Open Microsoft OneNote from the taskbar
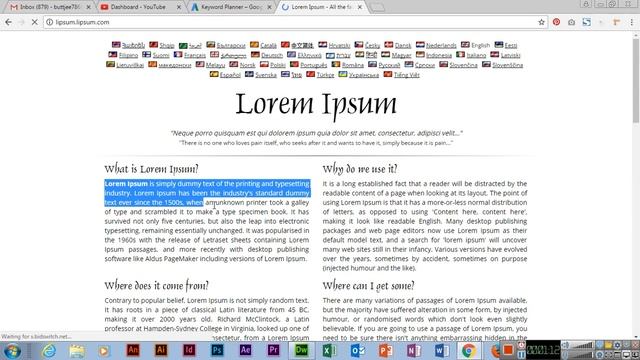This screenshot has height=360, width=640. [x=414, y=350]
